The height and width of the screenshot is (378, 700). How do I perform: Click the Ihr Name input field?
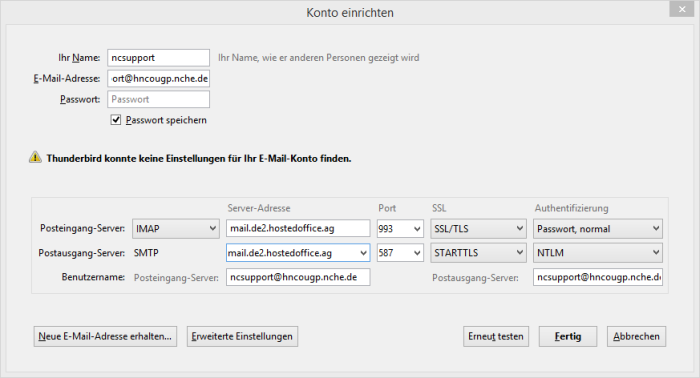pyautogui.click(x=158, y=58)
